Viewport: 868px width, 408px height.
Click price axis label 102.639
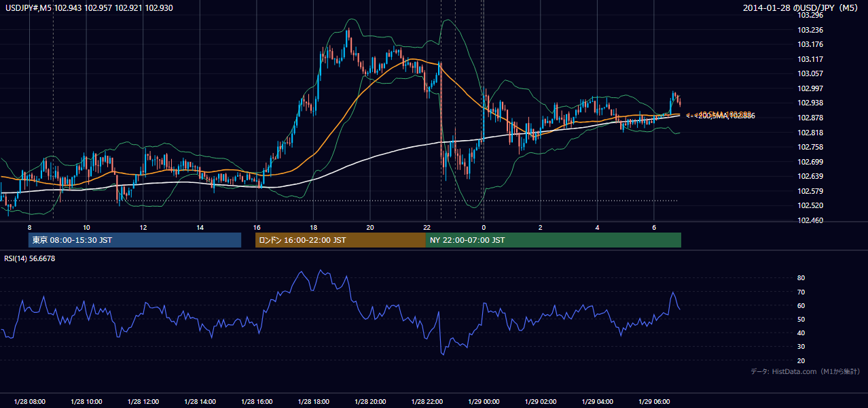pyautogui.click(x=810, y=176)
